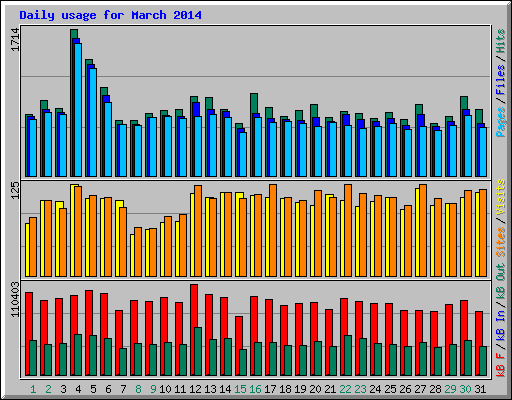This screenshot has height=400, width=512.
Task: Click day 1 on the x-axis
Action: click(33, 389)
